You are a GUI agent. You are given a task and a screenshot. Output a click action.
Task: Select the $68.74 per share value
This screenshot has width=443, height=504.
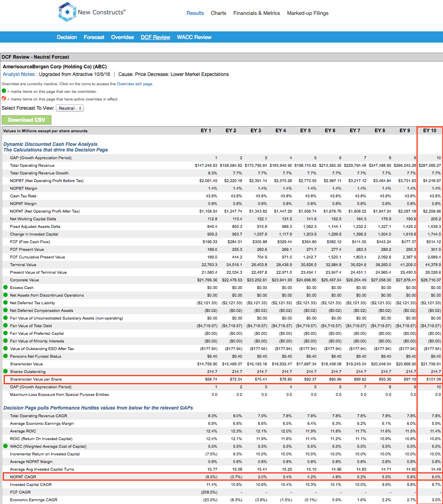(211, 379)
